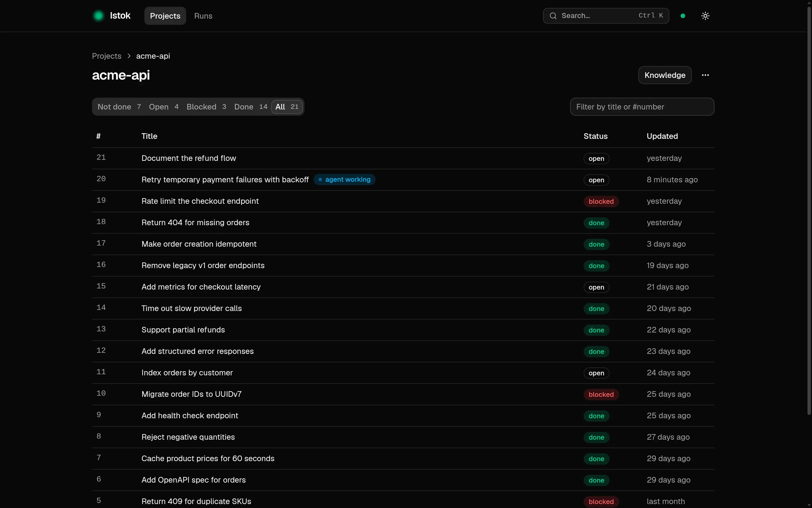Select the All filter tab
The height and width of the screenshot is (508, 812).
tap(287, 106)
